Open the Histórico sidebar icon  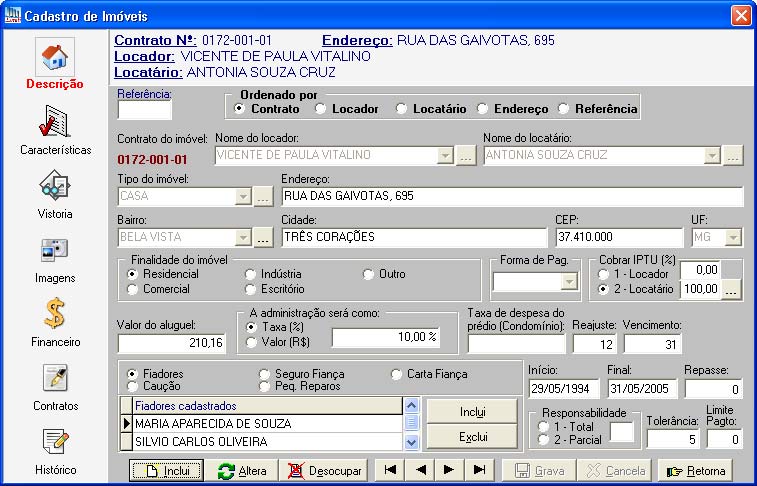tap(55, 442)
